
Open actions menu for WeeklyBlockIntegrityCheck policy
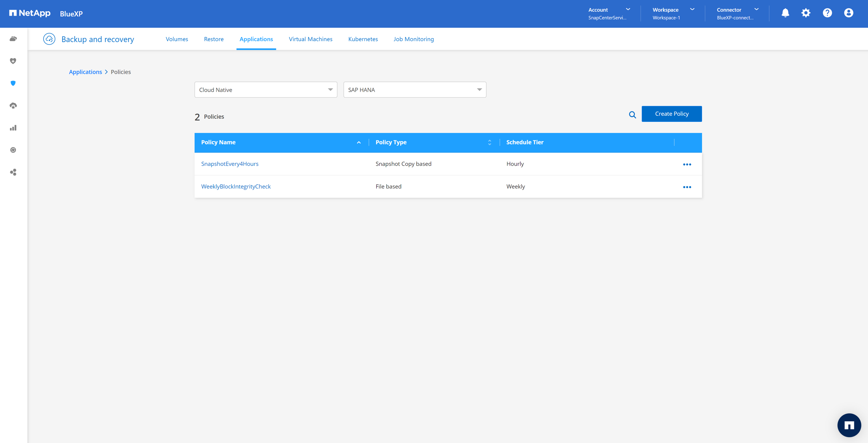[687, 187]
